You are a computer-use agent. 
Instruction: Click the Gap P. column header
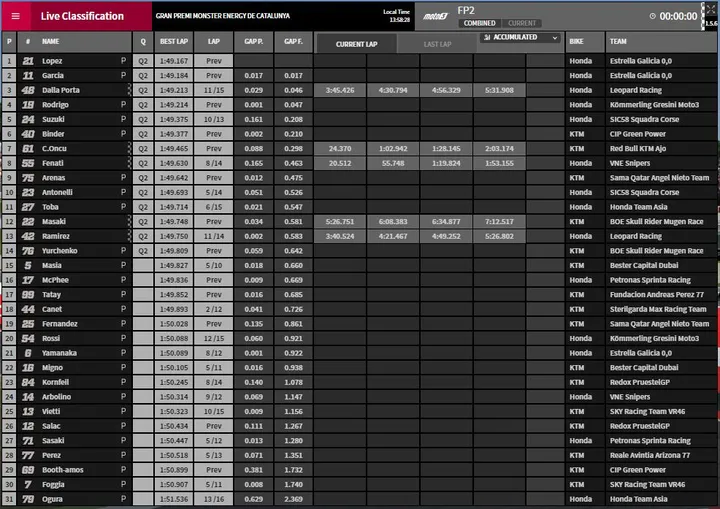[253, 41]
